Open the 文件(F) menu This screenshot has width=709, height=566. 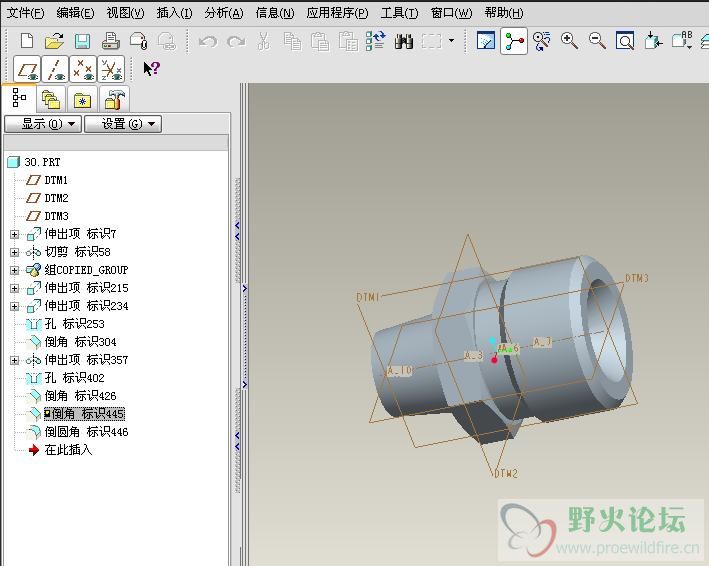tap(25, 13)
